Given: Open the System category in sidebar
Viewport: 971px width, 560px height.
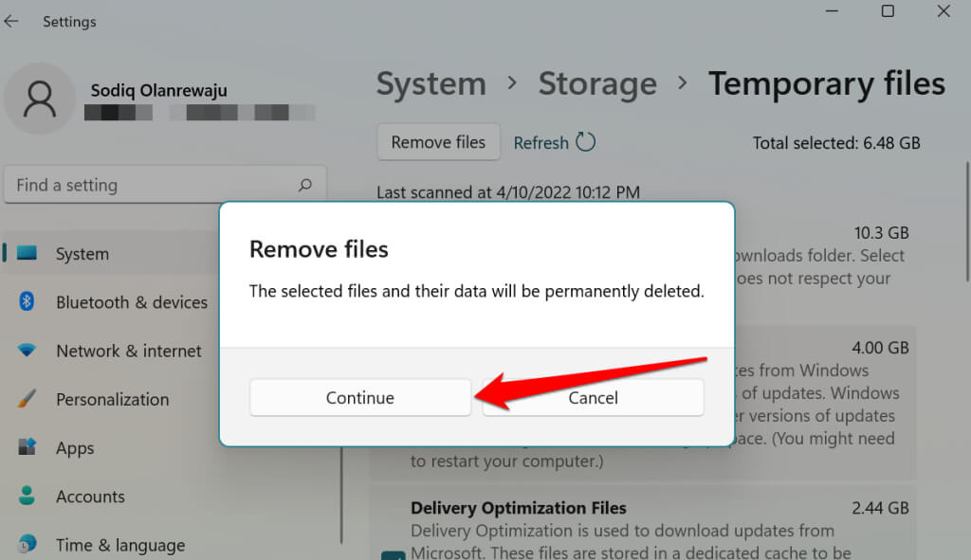Looking at the screenshot, I should (x=82, y=254).
